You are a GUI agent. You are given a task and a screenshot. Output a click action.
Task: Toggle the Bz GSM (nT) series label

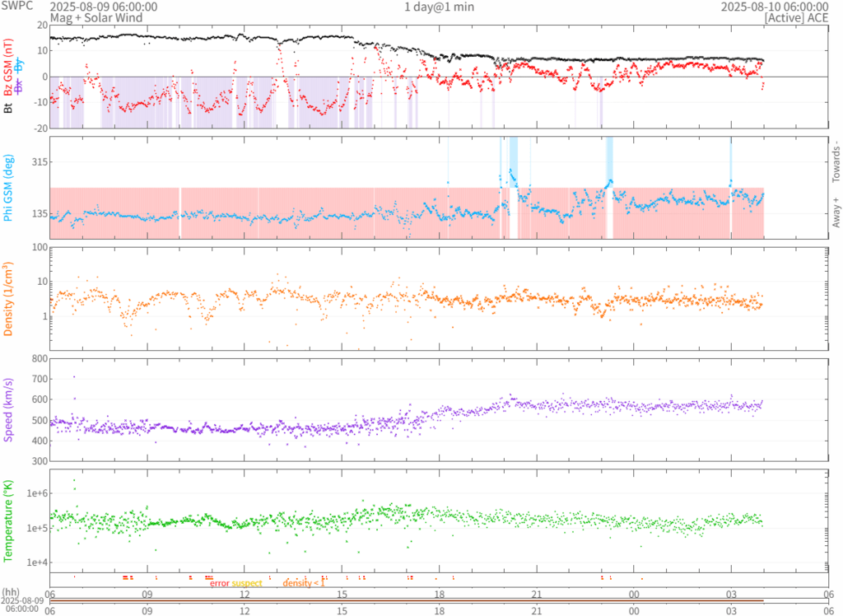tap(10, 68)
